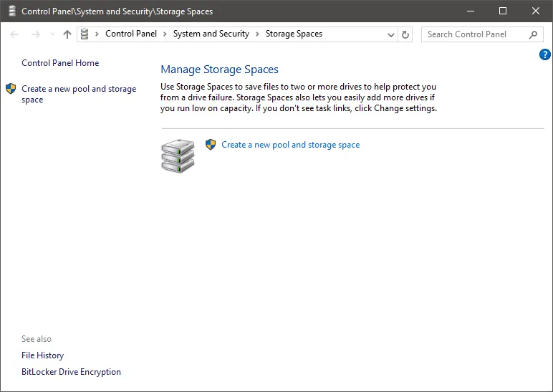Maximize the Storage Spaces window
The height and width of the screenshot is (392, 553).
pyautogui.click(x=503, y=11)
